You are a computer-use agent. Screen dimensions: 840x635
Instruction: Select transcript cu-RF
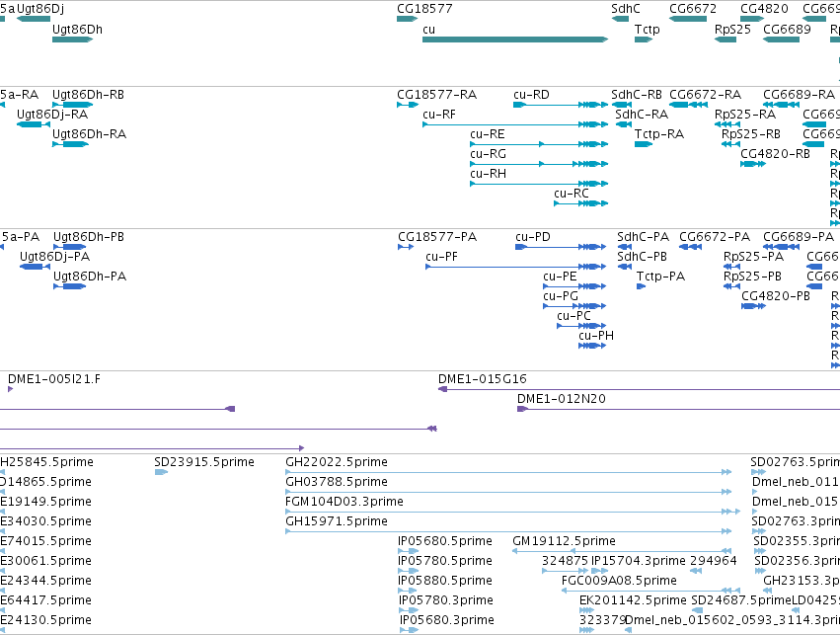515,124
